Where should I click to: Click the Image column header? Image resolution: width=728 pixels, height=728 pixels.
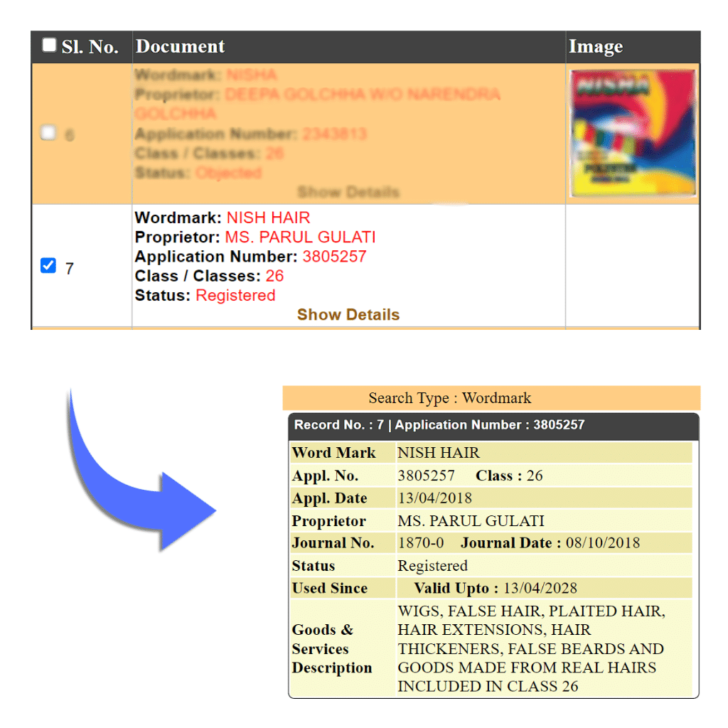(x=595, y=47)
